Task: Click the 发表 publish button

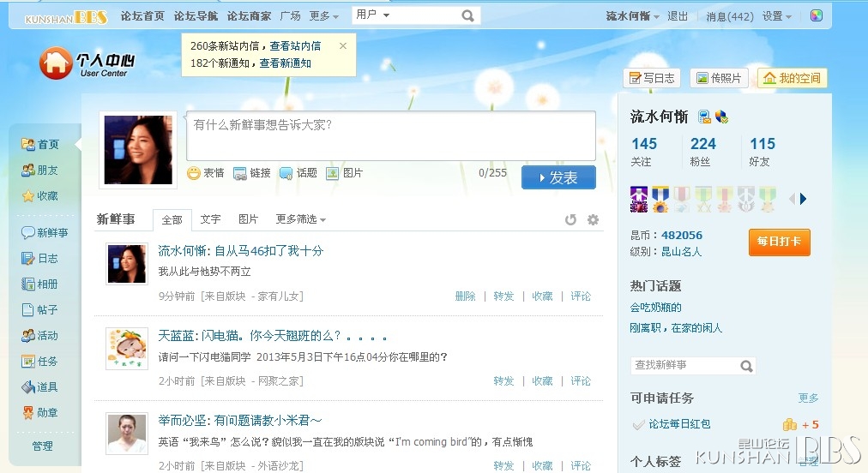Action: [x=558, y=177]
